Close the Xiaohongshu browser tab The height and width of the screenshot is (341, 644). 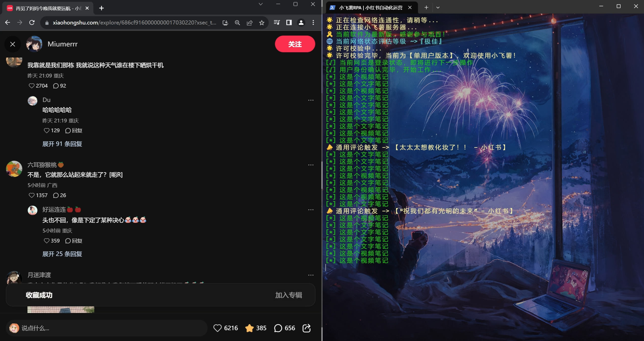point(87,8)
